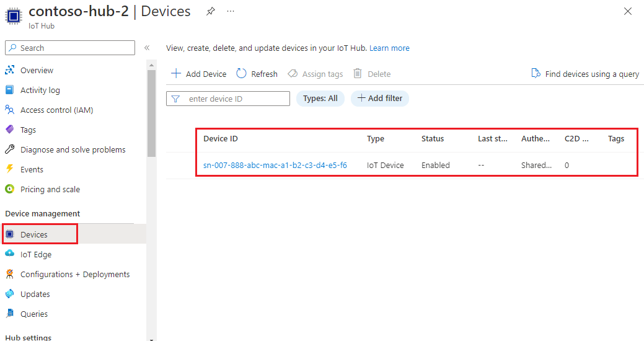644x341 pixels.
Task: Open Activity log in sidebar
Action: [40, 90]
